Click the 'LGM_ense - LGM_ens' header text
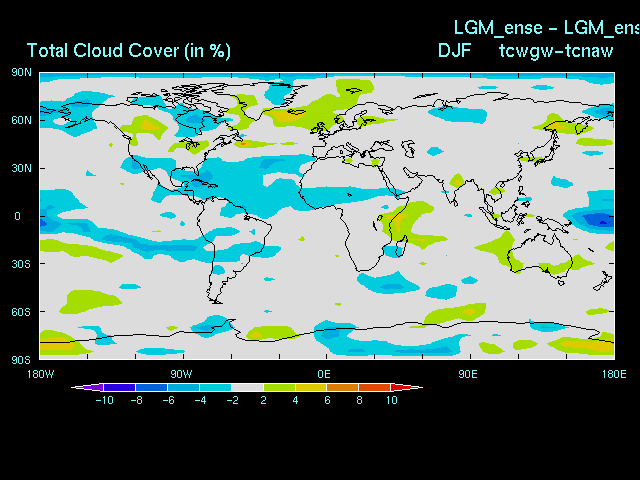 [547, 28]
